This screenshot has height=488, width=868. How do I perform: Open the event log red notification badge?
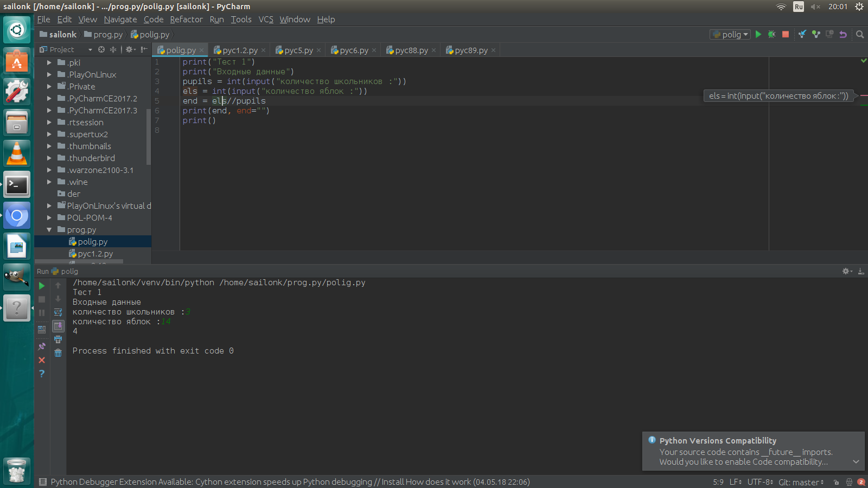tap(861, 482)
